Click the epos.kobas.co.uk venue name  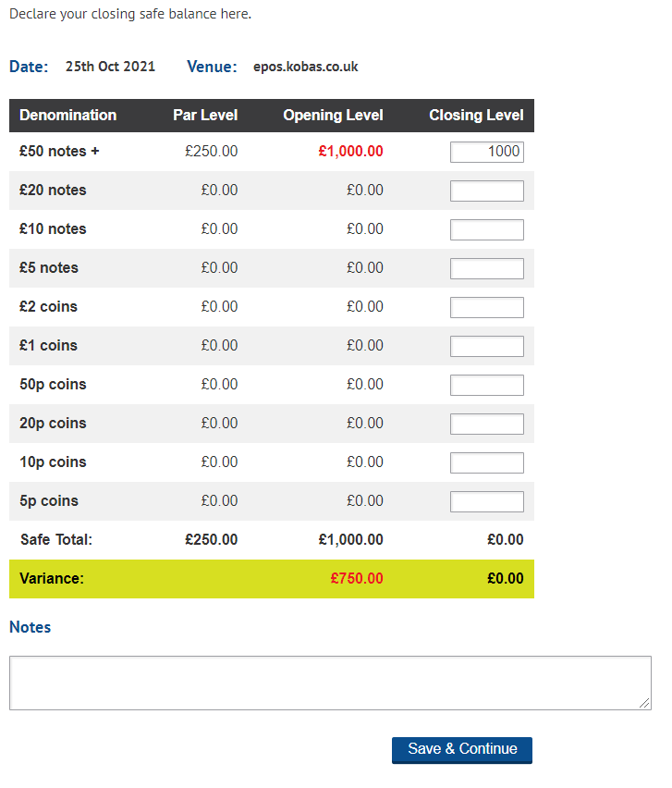click(305, 67)
